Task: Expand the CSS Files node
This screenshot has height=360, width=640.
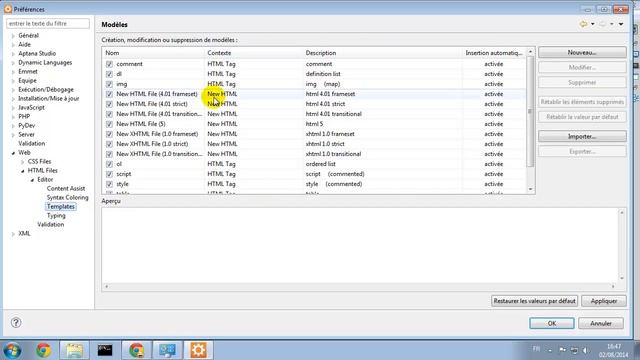Action: [x=23, y=162]
